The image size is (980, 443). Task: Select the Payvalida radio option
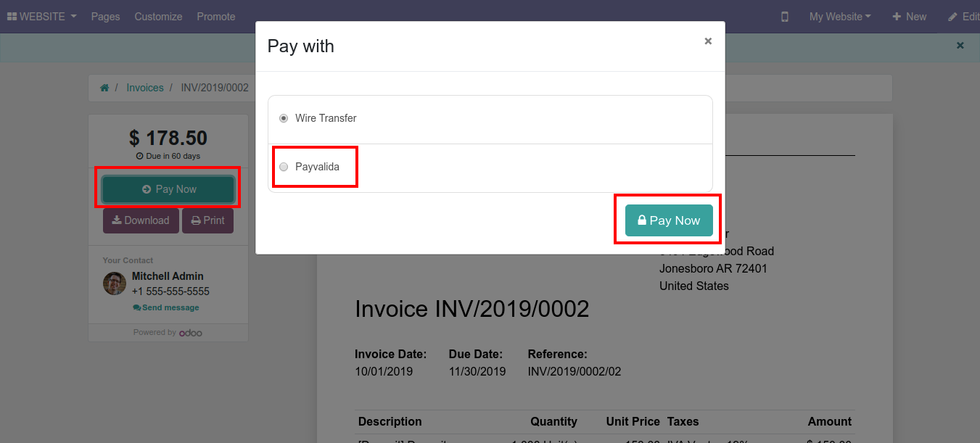click(x=284, y=167)
